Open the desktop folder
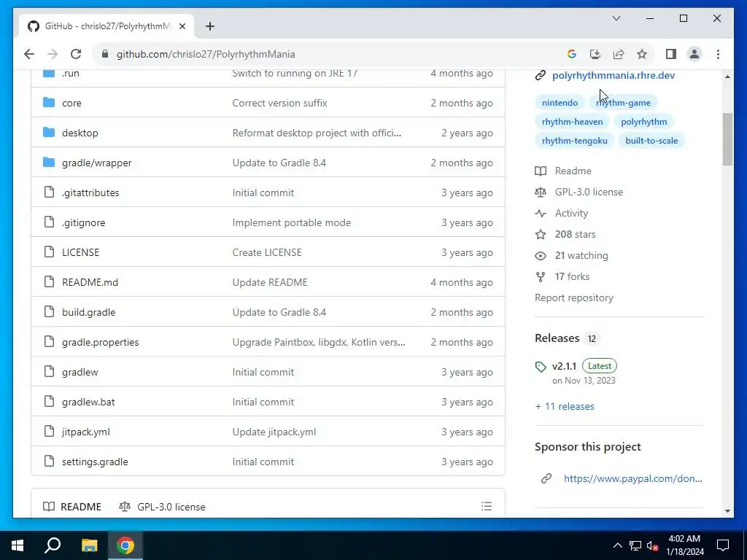Image resolution: width=747 pixels, height=560 pixels. point(80,133)
